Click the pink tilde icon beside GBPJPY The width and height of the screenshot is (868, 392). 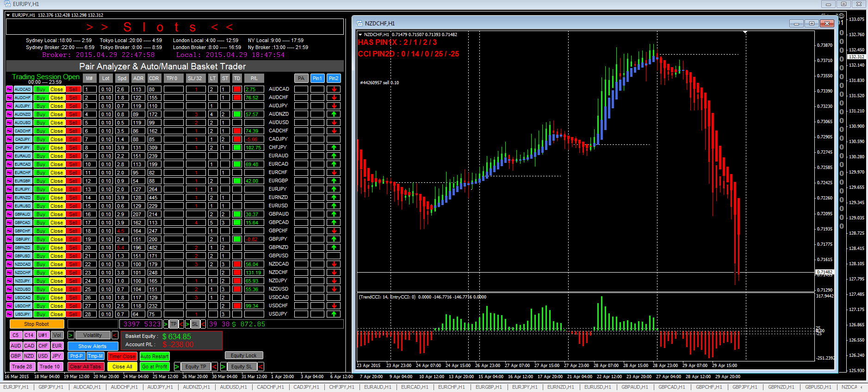[x=9, y=239]
